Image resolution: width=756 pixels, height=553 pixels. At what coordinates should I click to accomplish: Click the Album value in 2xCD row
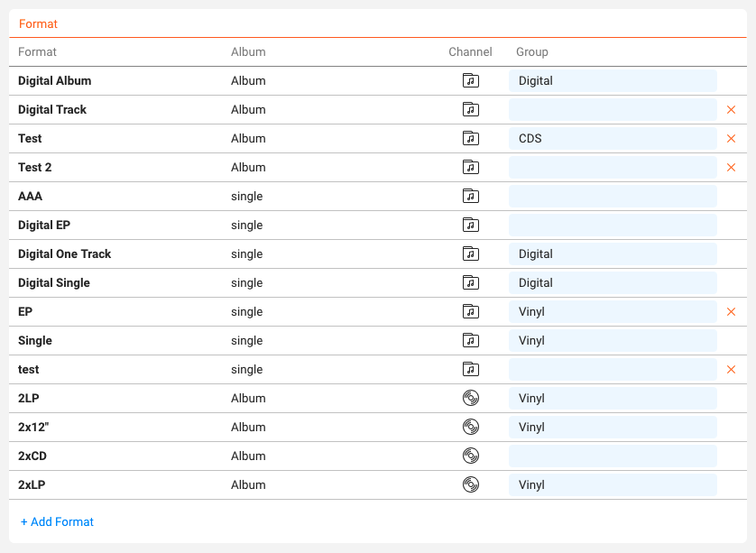[x=248, y=456]
